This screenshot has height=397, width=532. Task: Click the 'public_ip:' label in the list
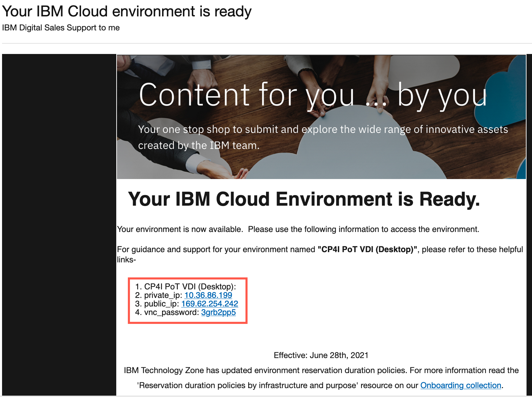(162, 304)
